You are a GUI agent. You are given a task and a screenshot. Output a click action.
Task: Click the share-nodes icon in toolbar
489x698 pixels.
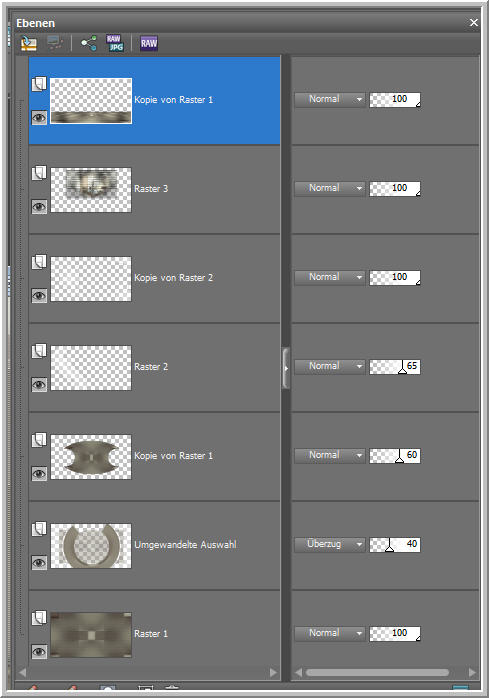tap(88, 43)
